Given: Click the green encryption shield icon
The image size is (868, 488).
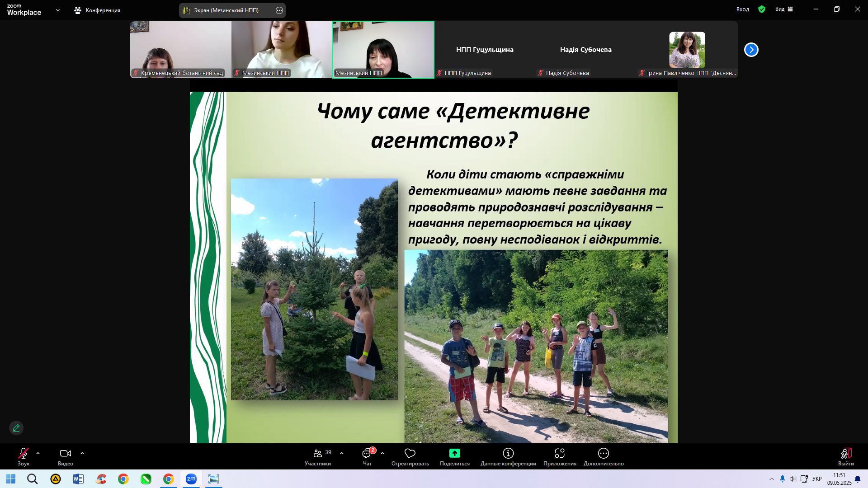Looking at the screenshot, I should pyautogui.click(x=762, y=9).
